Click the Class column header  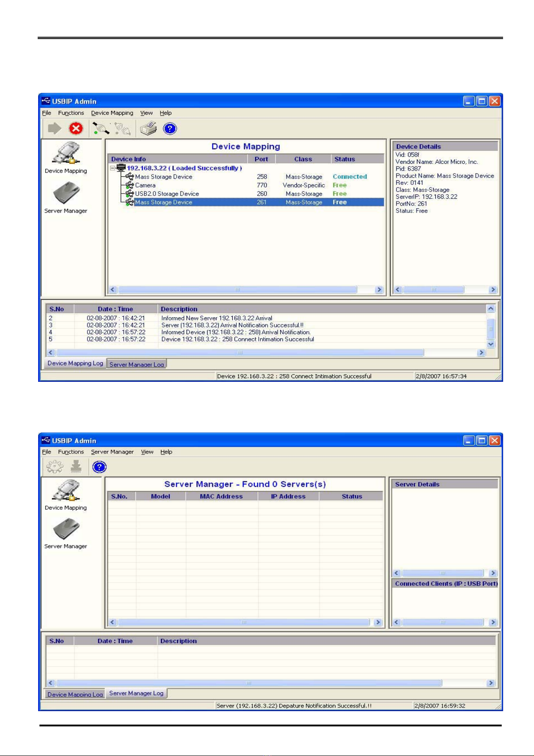coord(303,159)
